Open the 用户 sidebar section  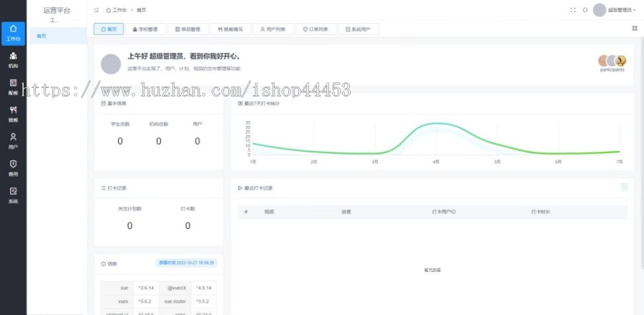[x=13, y=141]
